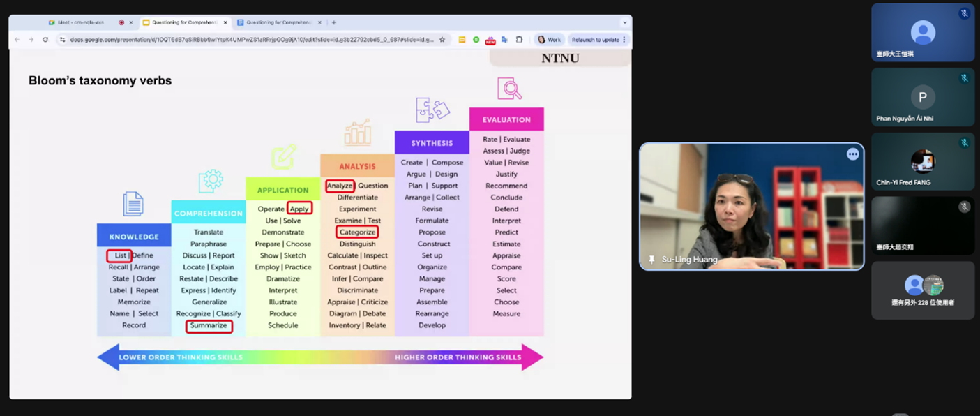Click the Relaunch to update button
980x416 pixels.
pos(595,40)
